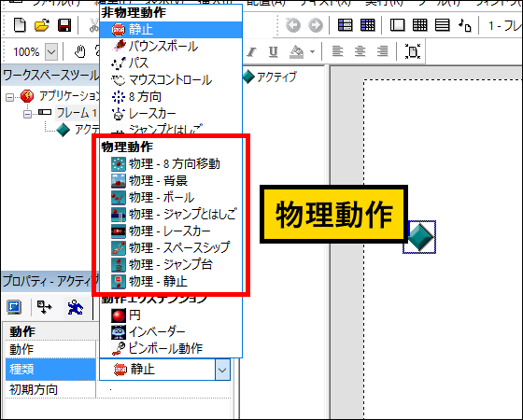Open the Display settings properties tab icon

coord(14,307)
